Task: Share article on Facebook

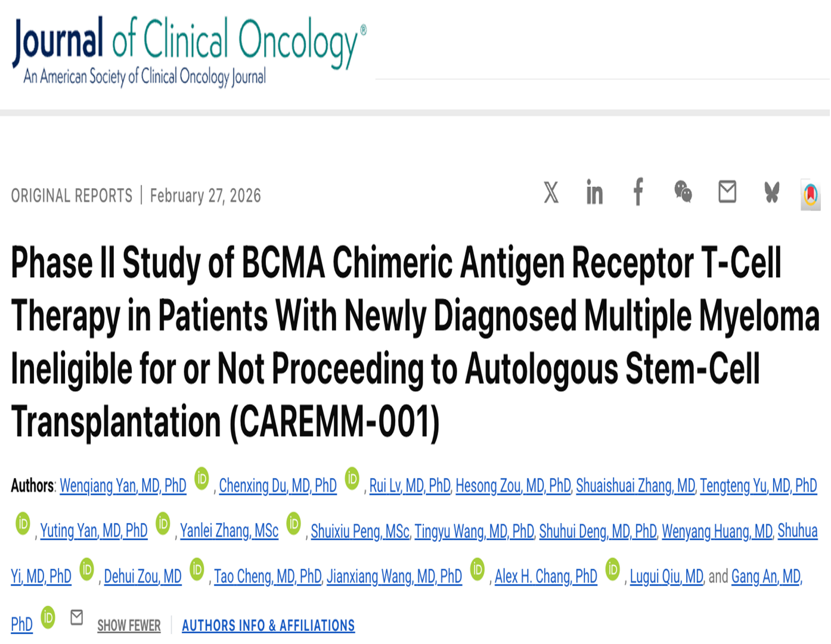Action: coord(638,192)
